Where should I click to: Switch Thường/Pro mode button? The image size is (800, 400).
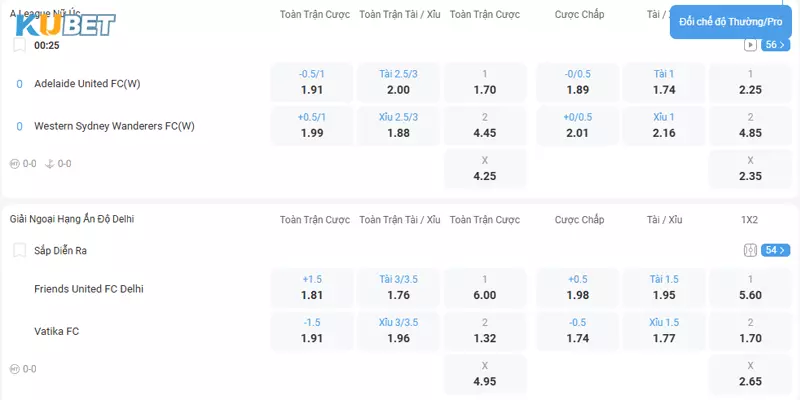[x=731, y=22]
